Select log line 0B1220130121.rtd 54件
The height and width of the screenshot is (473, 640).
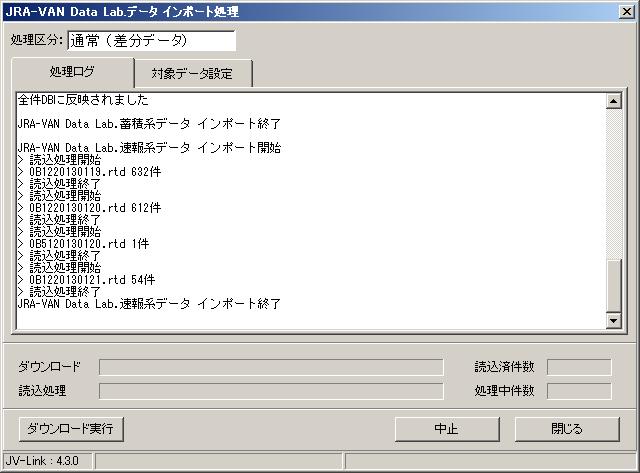click(87, 280)
